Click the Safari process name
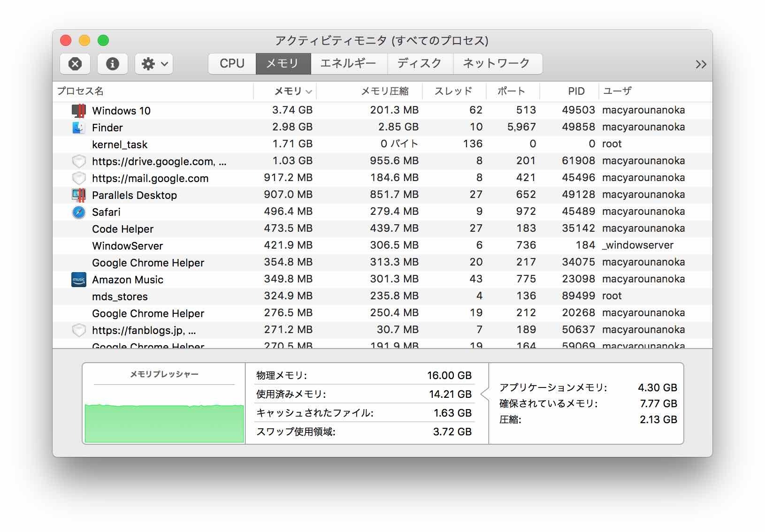Viewport: 765px width, 532px height. (106, 213)
